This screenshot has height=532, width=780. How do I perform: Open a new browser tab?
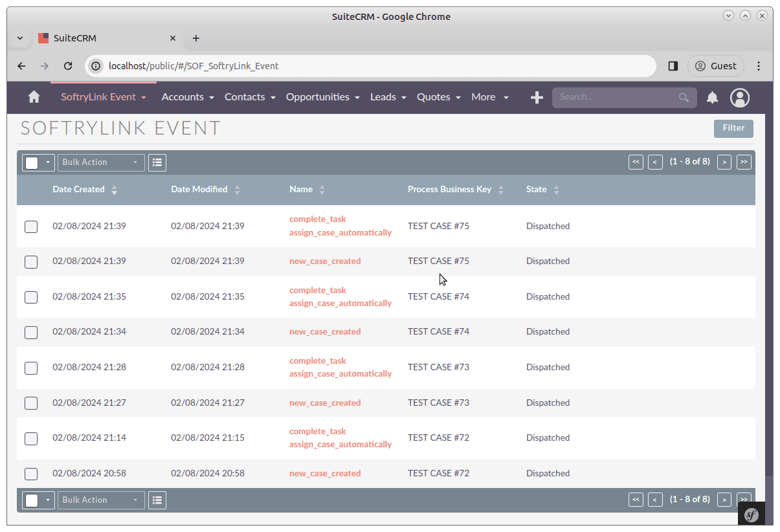click(196, 38)
